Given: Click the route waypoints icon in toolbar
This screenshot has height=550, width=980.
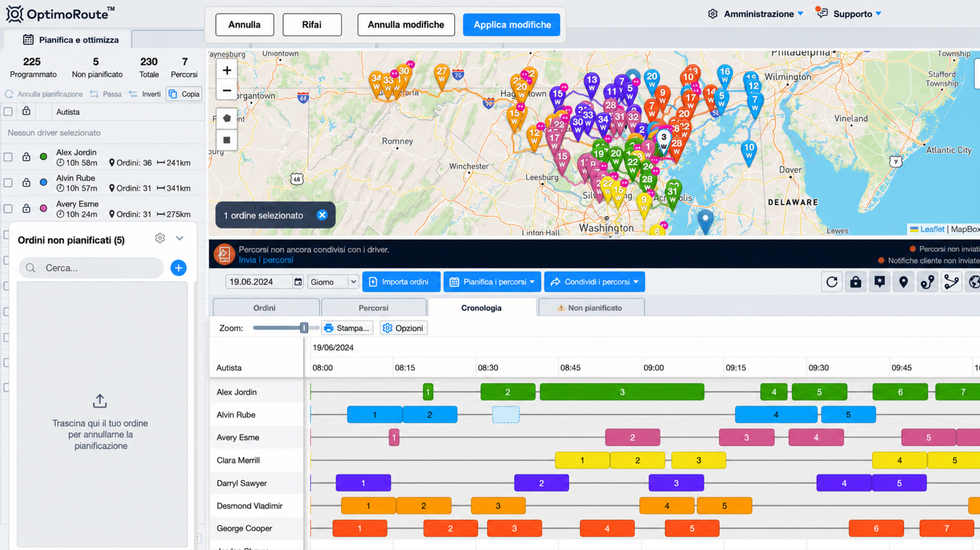Looking at the screenshot, I should pos(927,282).
